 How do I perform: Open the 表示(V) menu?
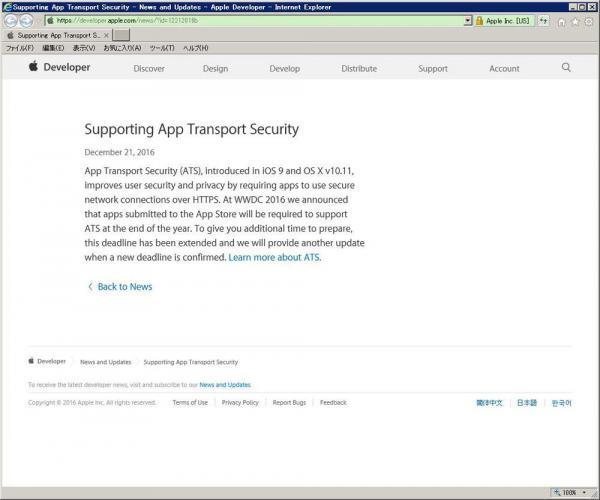click(x=84, y=48)
